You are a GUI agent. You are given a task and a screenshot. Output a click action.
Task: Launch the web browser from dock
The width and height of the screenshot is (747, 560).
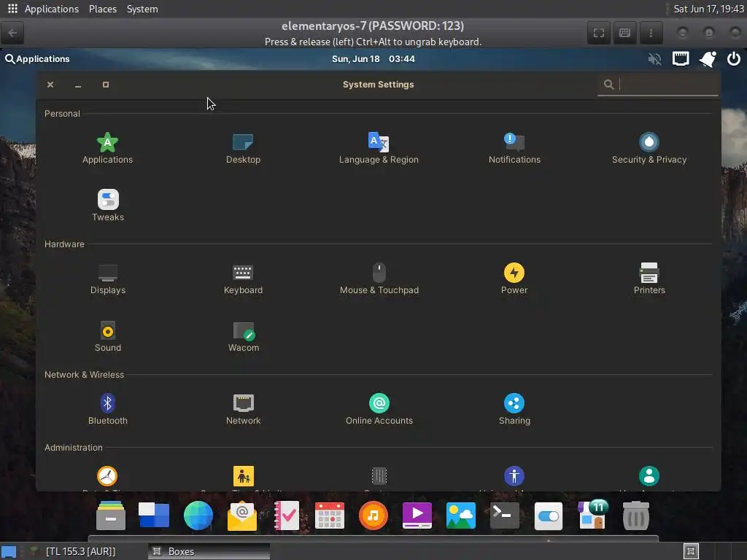coord(198,516)
